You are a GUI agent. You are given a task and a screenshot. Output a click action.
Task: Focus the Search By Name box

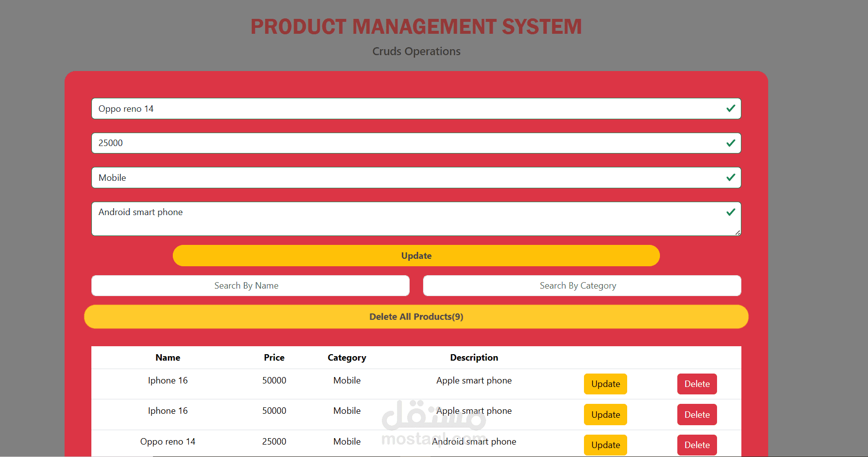pos(250,286)
